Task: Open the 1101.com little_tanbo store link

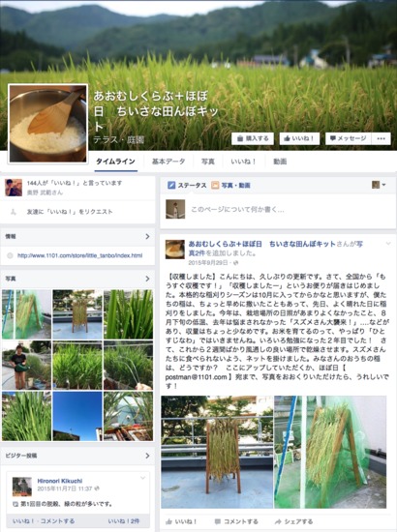Action: [x=79, y=255]
